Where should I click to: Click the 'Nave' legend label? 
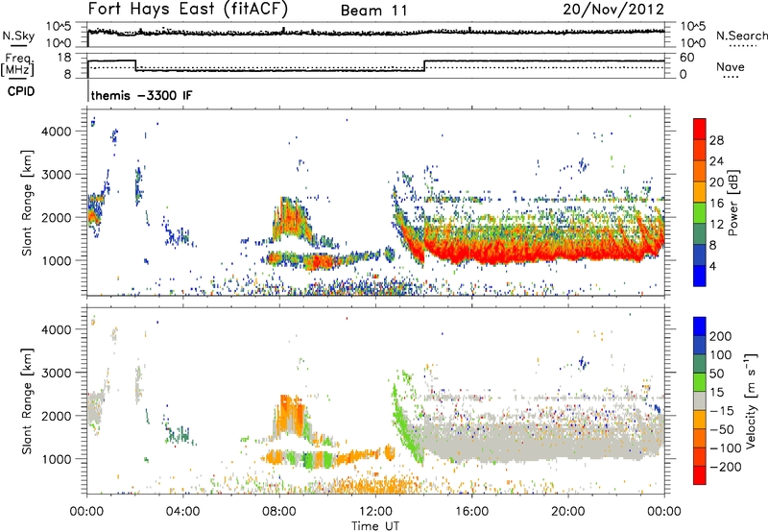(731, 66)
